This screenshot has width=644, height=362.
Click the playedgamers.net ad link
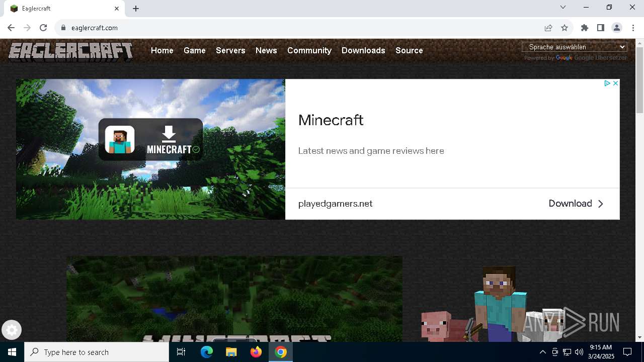[335, 204]
